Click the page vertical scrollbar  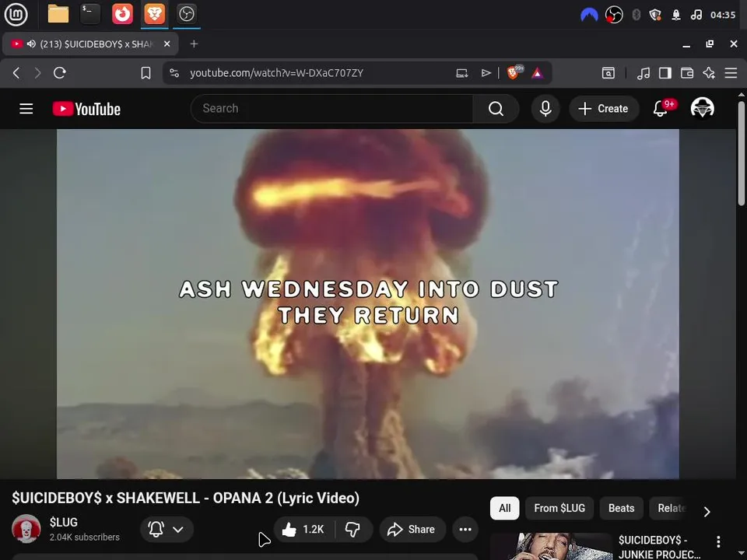[x=742, y=152]
